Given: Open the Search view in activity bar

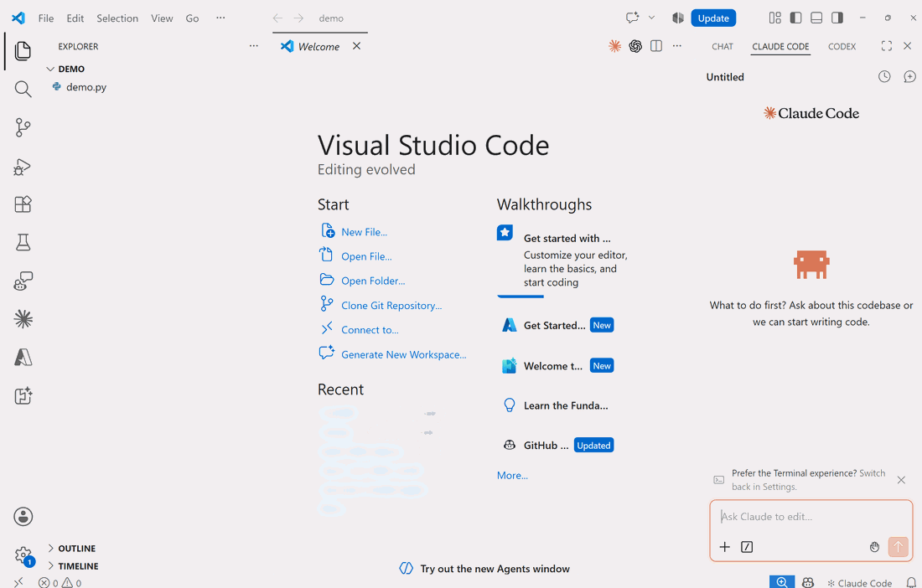Looking at the screenshot, I should click(23, 89).
